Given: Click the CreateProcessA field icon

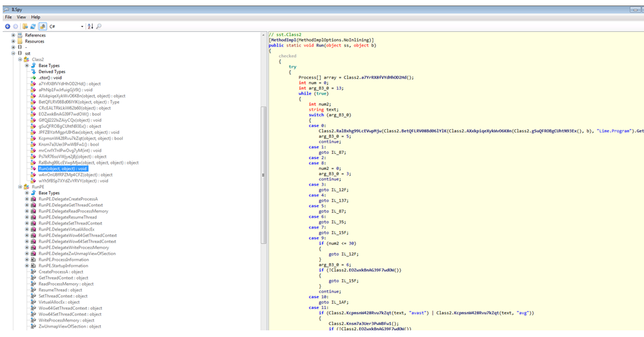Looking at the screenshot, I should point(33,272).
